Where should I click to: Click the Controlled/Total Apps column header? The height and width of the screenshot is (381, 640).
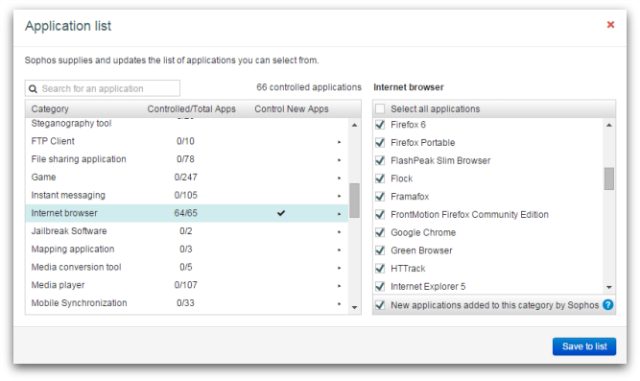coord(191,109)
